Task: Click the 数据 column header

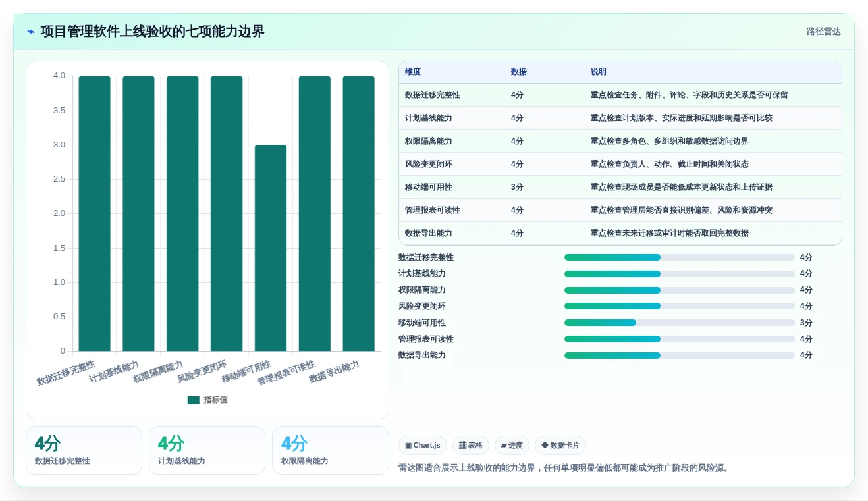Action: (x=519, y=72)
